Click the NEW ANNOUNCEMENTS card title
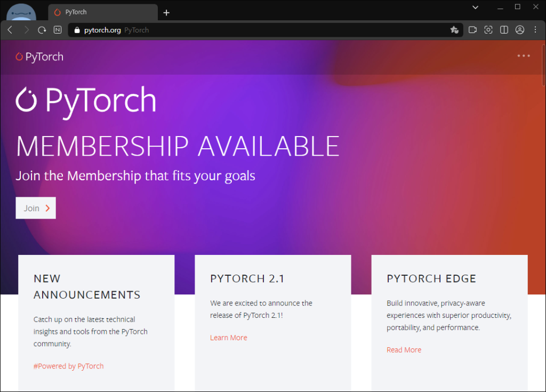Image resolution: width=546 pixels, height=392 pixels. pyautogui.click(x=87, y=287)
